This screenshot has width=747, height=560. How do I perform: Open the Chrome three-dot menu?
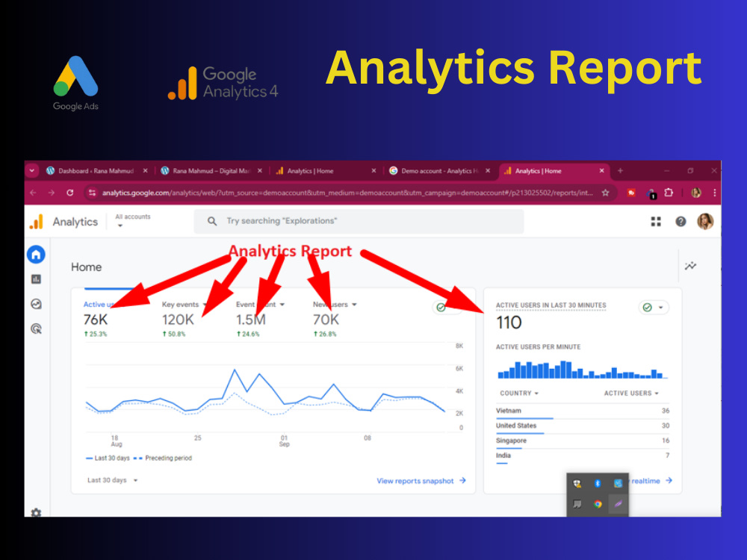(x=715, y=193)
